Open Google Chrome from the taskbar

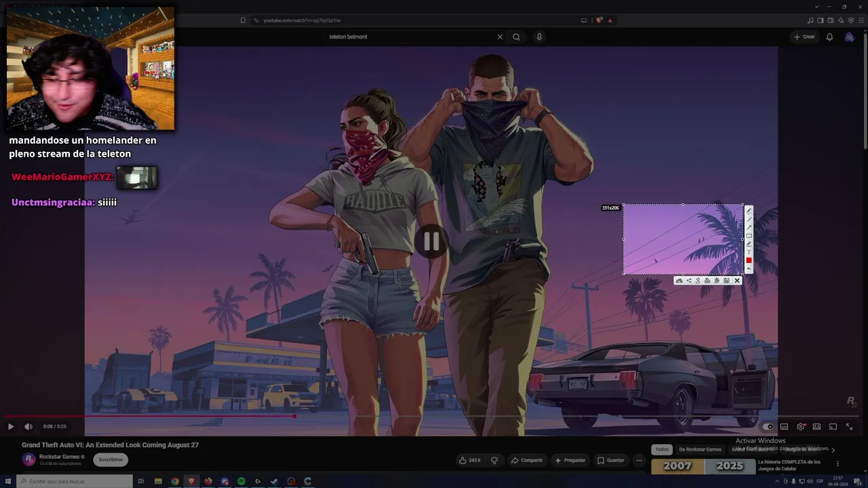pyautogui.click(x=175, y=481)
